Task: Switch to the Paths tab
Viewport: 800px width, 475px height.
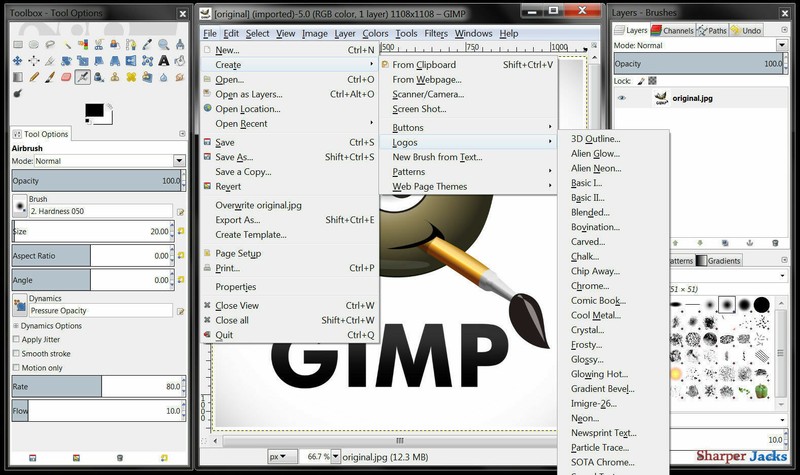Action: coord(712,31)
